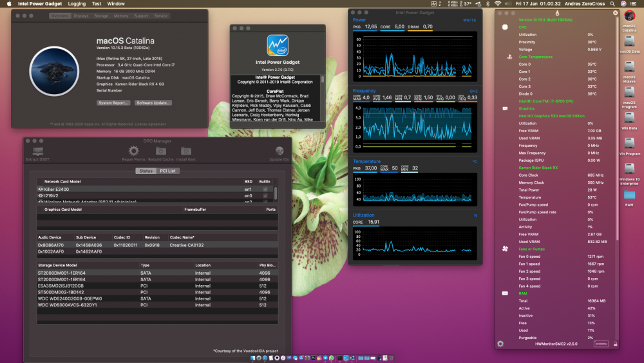Image resolution: width=644 pixels, height=363 pixels.
Task: Open the macOS Mojave desktop drive
Action: [x=629, y=66]
